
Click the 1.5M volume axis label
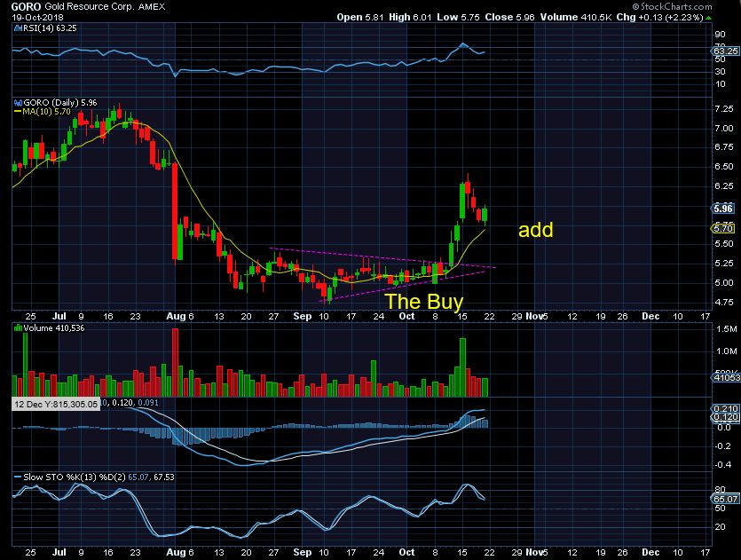click(x=727, y=329)
